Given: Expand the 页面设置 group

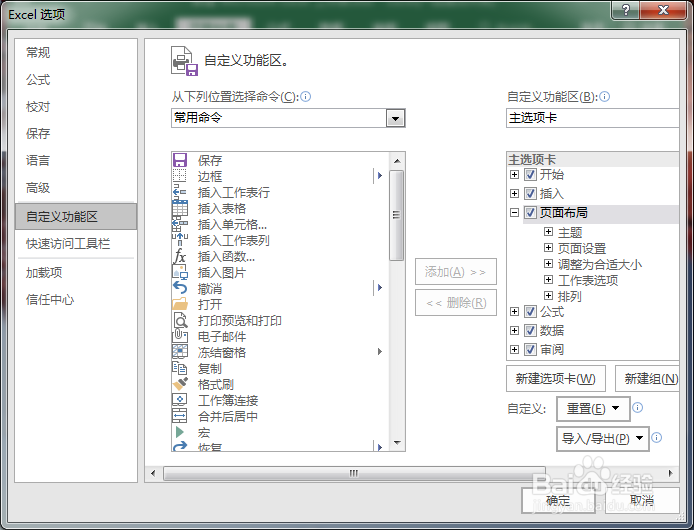Looking at the screenshot, I should (548, 248).
